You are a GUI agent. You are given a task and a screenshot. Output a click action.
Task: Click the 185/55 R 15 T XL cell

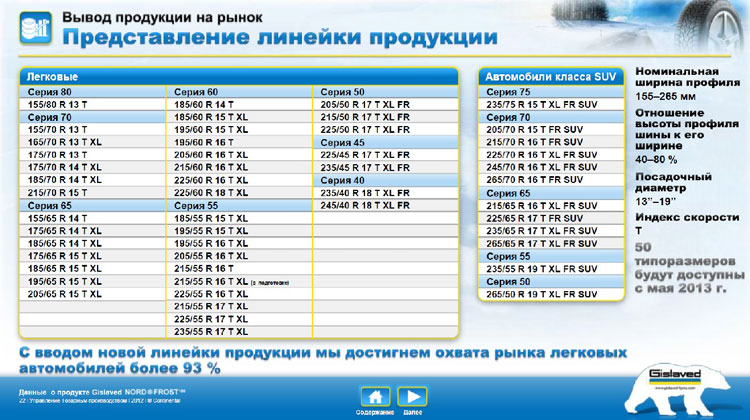click(239, 218)
